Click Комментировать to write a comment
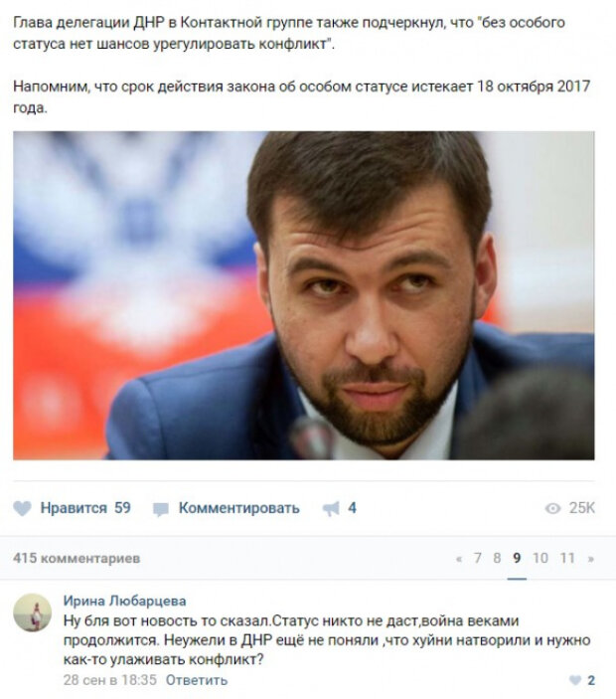Viewport: 616px width, 699px height. (239, 508)
